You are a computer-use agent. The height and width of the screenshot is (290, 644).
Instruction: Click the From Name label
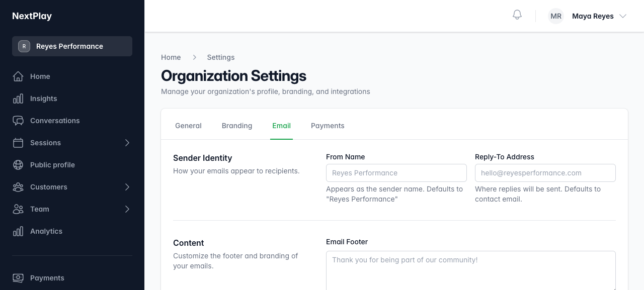point(346,157)
